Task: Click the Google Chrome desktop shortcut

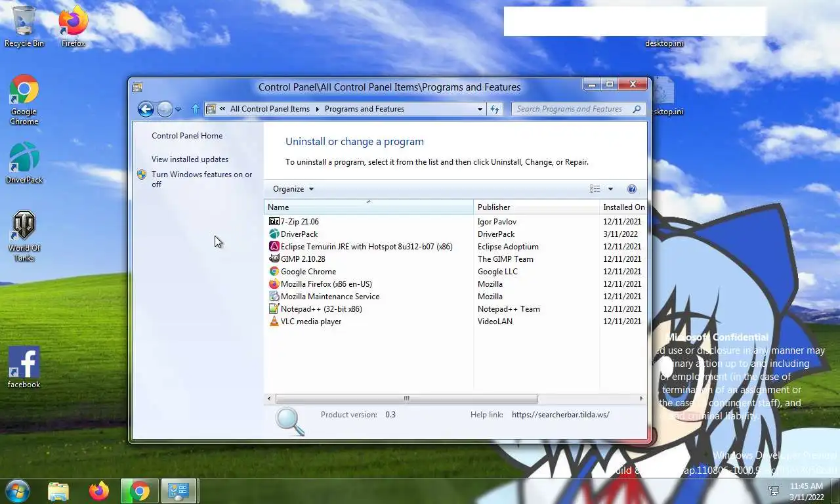Action: (24, 100)
